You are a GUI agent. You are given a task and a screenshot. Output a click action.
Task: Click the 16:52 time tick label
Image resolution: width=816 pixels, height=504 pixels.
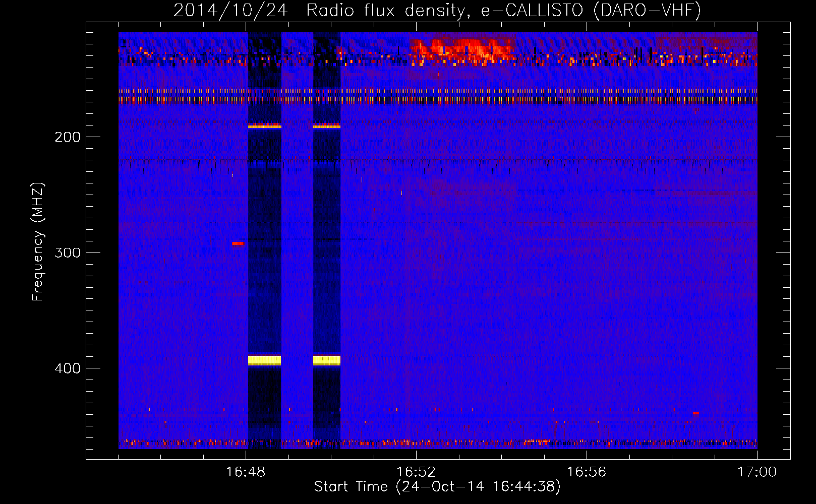pyautogui.click(x=416, y=472)
